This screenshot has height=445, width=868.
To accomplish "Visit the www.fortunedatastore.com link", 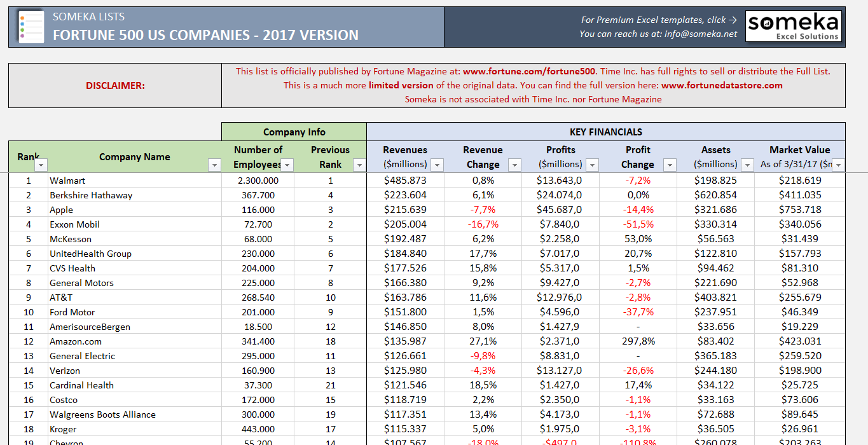I will [722, 85].
